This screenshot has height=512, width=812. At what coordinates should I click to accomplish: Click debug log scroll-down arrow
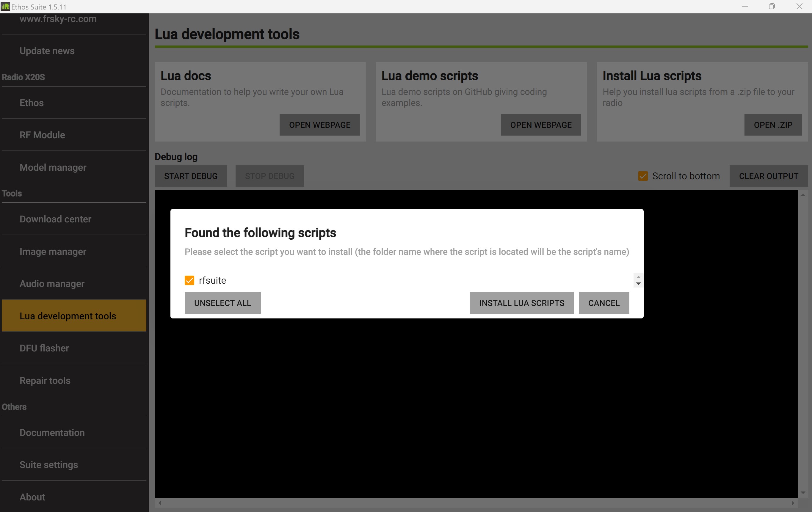[x=803, y=493]
